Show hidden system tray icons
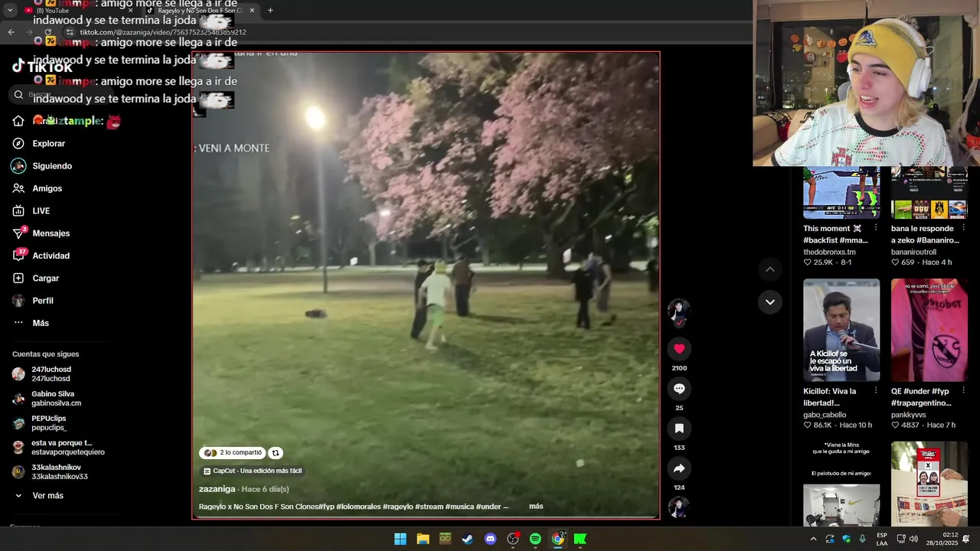 point(813,539)
